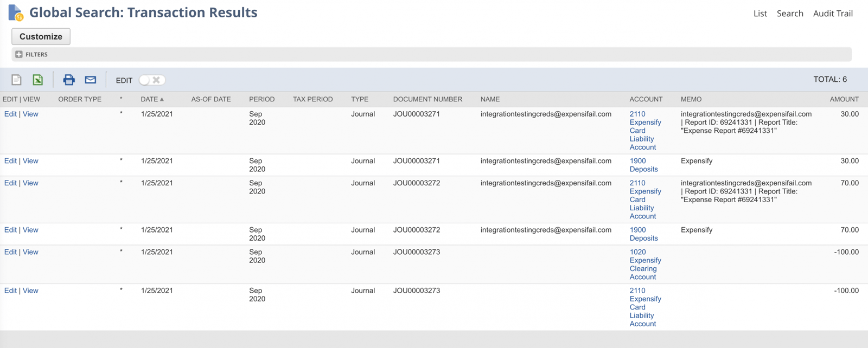Viewport: 868px width, 348px height.
Task: Click Edit on JOU00003272 1900 Deposits row
Action: (10, 230)
